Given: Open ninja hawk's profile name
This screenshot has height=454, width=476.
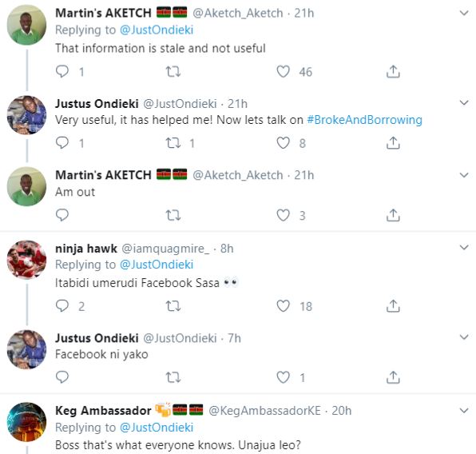Looking at the screenshot, I should click(x=86, y=249).
